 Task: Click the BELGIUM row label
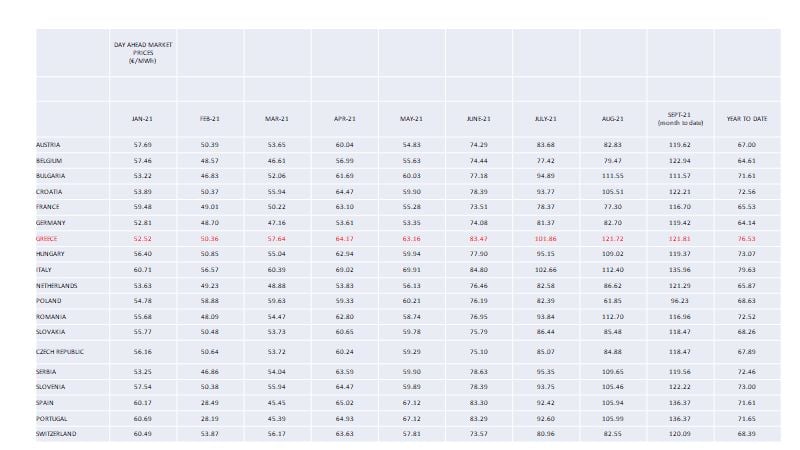click(x=49, y=161)
